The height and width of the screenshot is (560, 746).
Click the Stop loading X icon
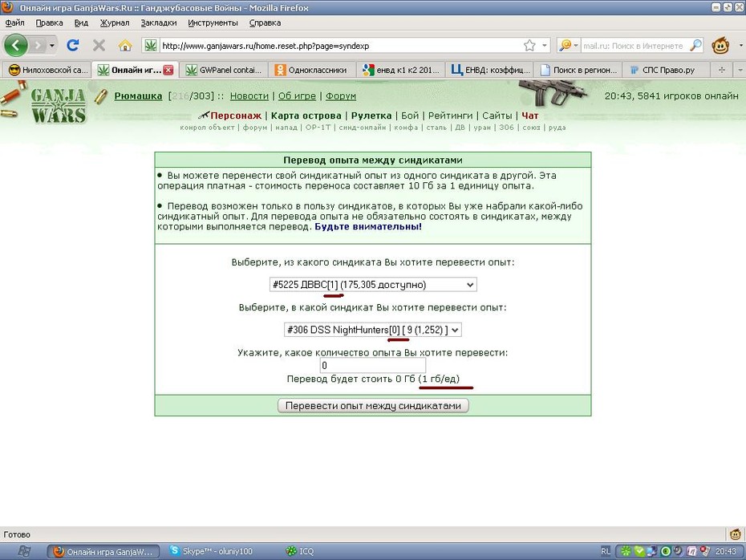pos(99,46)
